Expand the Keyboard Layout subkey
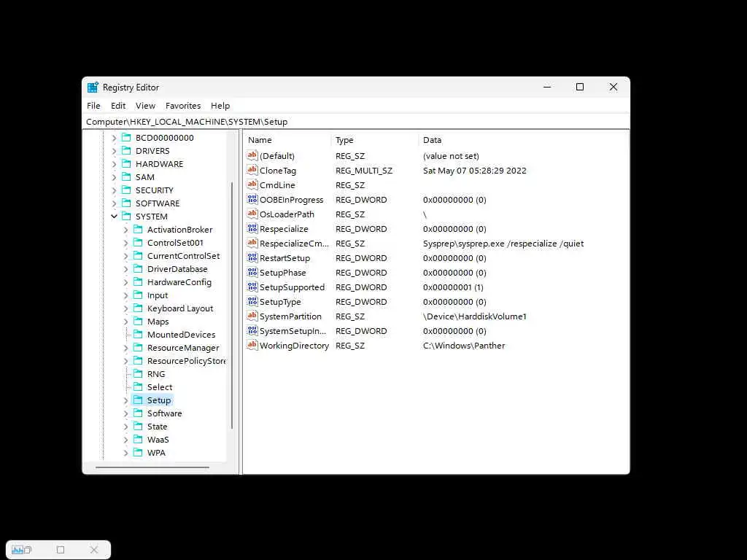 125,308
